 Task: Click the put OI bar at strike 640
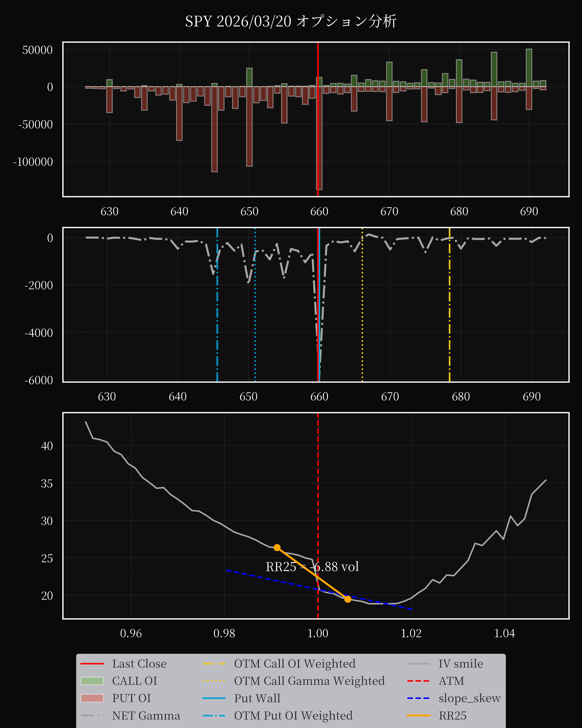[179, 114]
